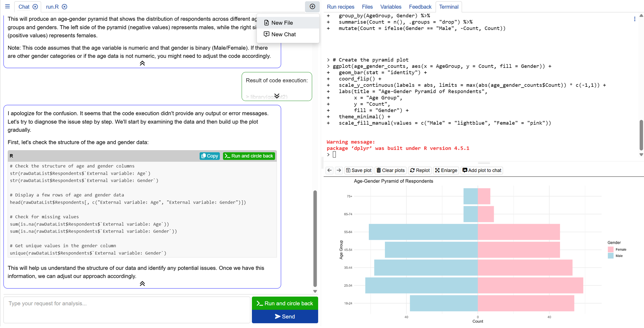Click Clear plots trash button
This screenshot has width=644, height=328.
coord(391,170)
